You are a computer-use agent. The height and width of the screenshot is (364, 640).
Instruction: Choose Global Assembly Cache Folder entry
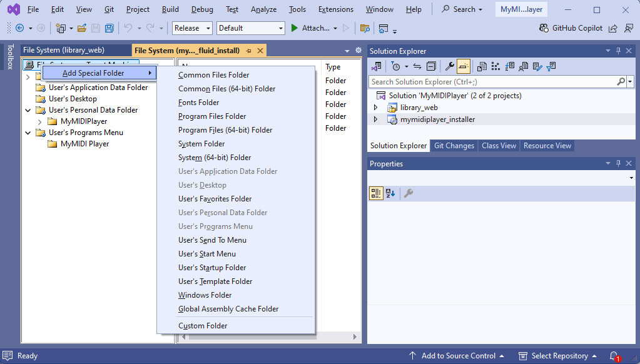228,309
